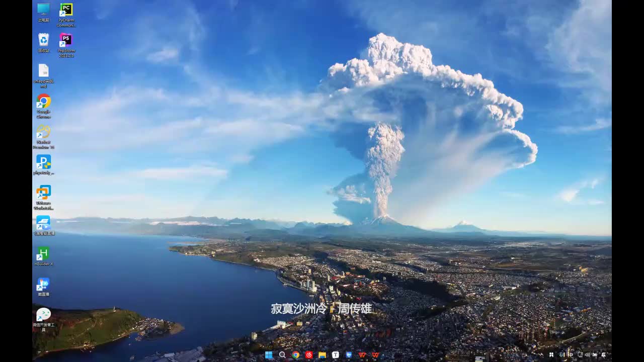
Task: Open the volume tray icon
Action: (x=587, y=354)
